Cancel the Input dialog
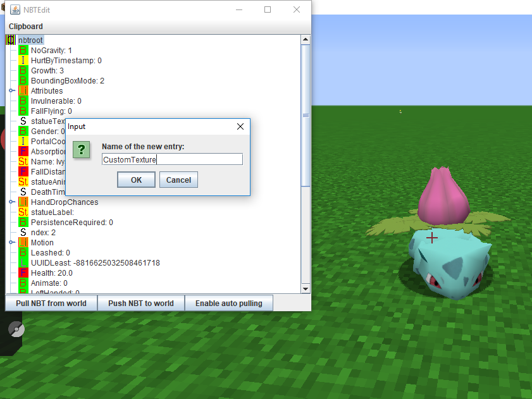The image size is (532, 399). tap(178, 180)
